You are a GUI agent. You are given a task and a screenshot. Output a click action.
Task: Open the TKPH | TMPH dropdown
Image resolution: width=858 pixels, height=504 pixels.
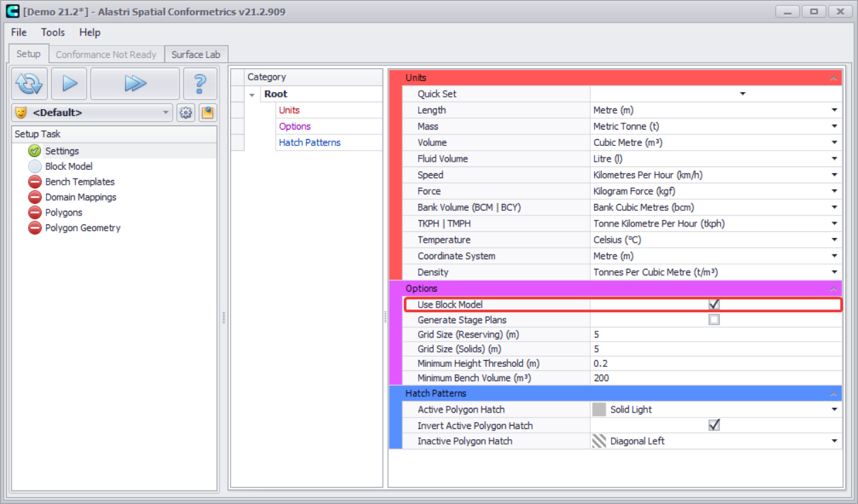tap(834, 224)
